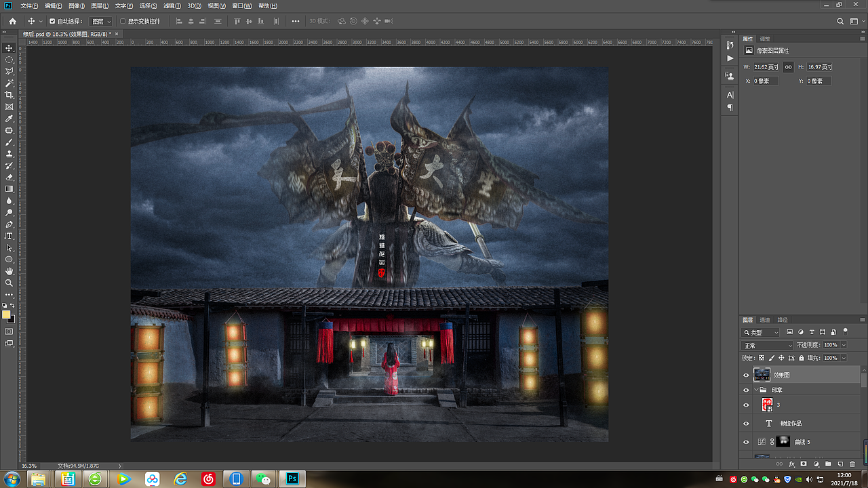868x488 pixels.
Task: Select the Elliptical Marquee tool
Action: pos(9,60)
